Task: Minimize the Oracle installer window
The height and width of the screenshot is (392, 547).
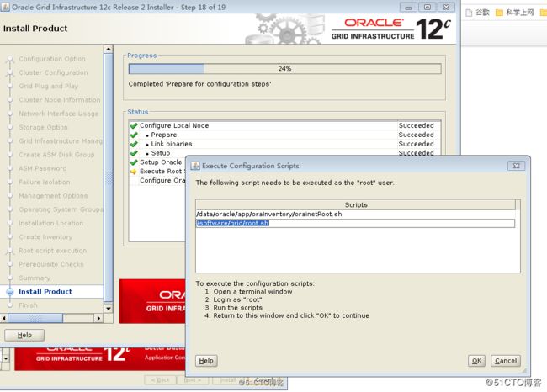Action: pyautogui.click(x=408, y=7)
